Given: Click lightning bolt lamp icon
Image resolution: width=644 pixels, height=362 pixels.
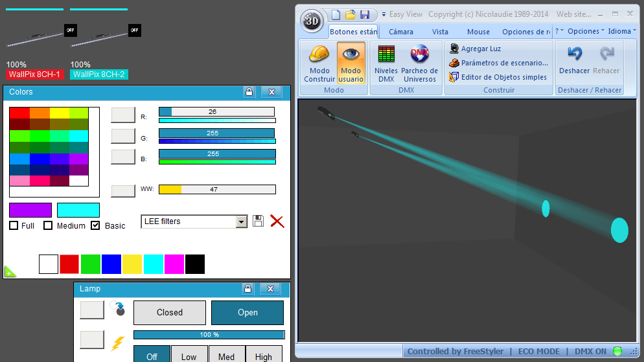Looking at the screenshot, I should [x=117, y=343].
